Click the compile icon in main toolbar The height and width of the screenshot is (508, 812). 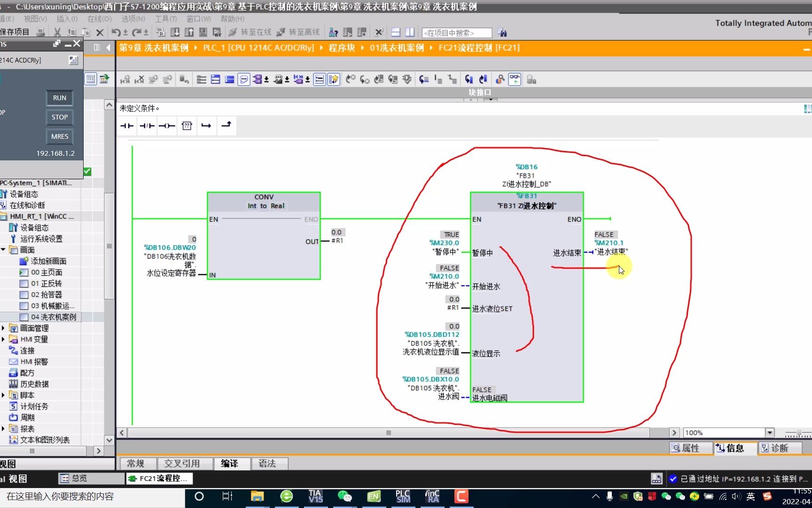[x=161, y=32]
